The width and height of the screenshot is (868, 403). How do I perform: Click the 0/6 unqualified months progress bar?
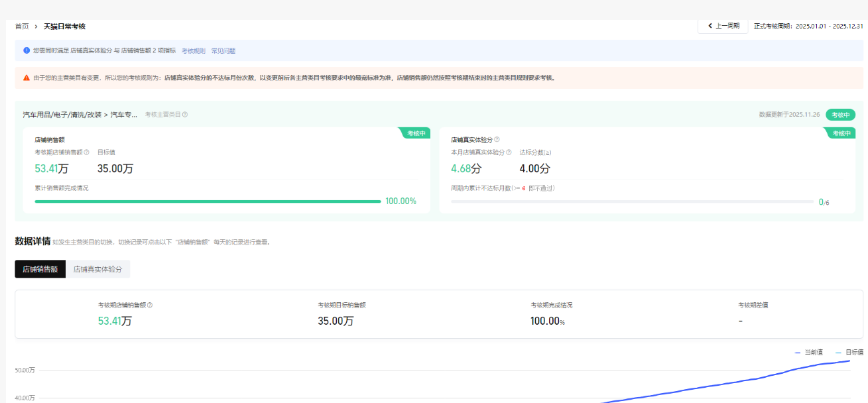631,201
